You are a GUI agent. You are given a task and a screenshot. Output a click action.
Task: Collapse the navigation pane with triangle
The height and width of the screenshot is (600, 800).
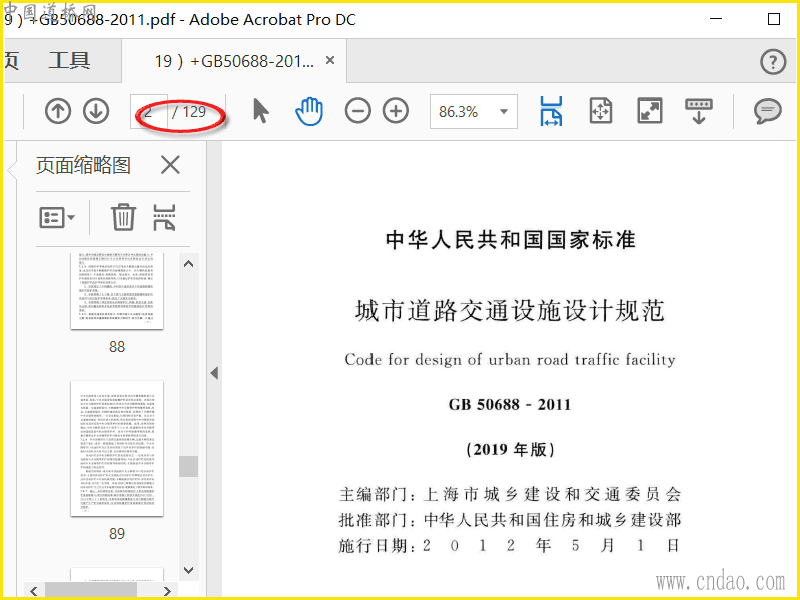214,373
